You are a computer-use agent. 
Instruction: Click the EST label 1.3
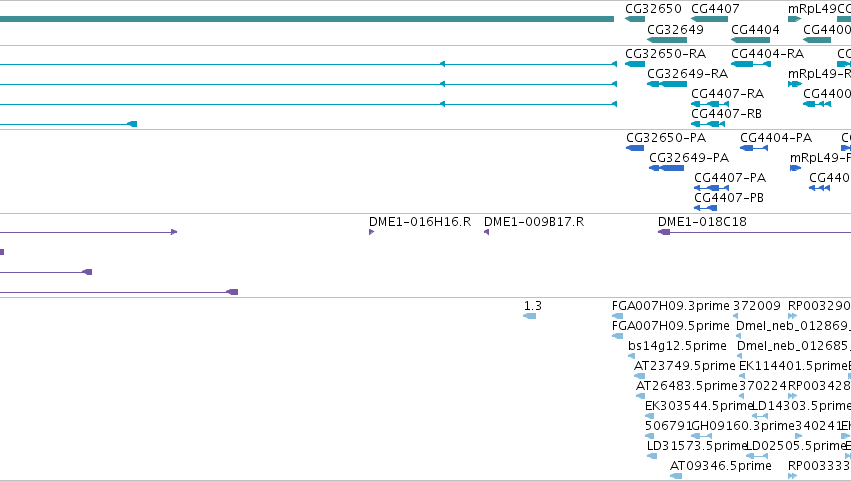pyautogui.click(x=532, y=306)
